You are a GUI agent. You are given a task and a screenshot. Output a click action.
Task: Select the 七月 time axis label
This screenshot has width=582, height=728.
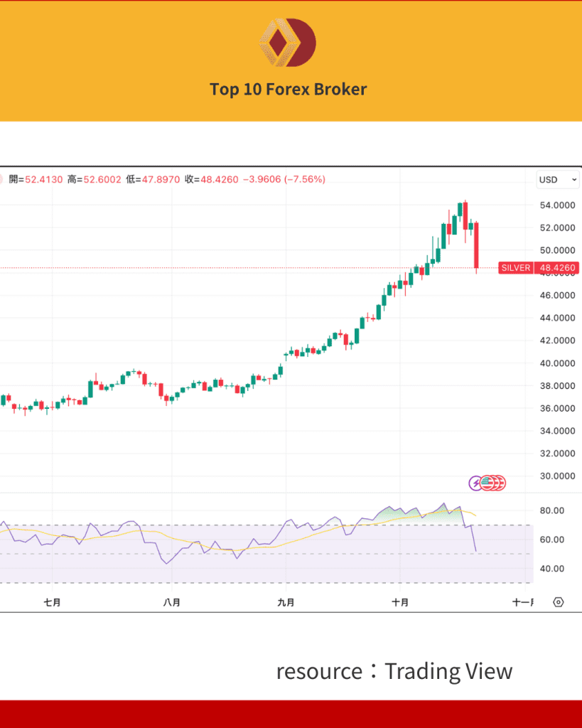(x=52, y=602)
